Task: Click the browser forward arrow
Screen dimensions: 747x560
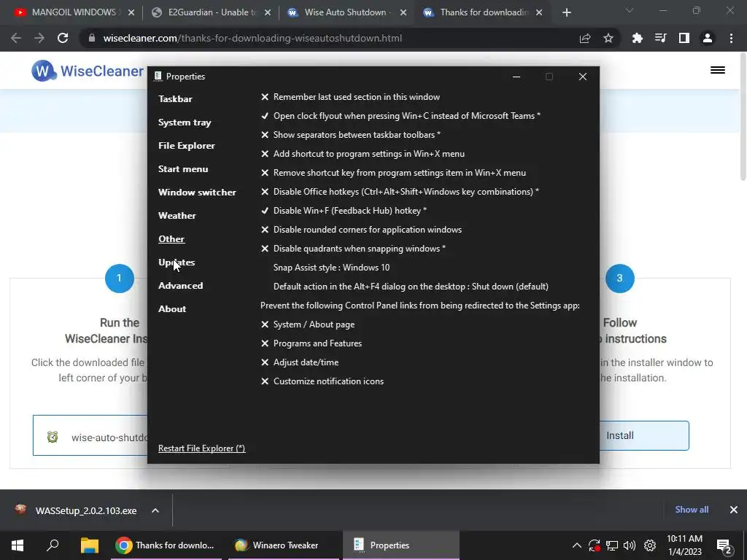Action: 39,38
